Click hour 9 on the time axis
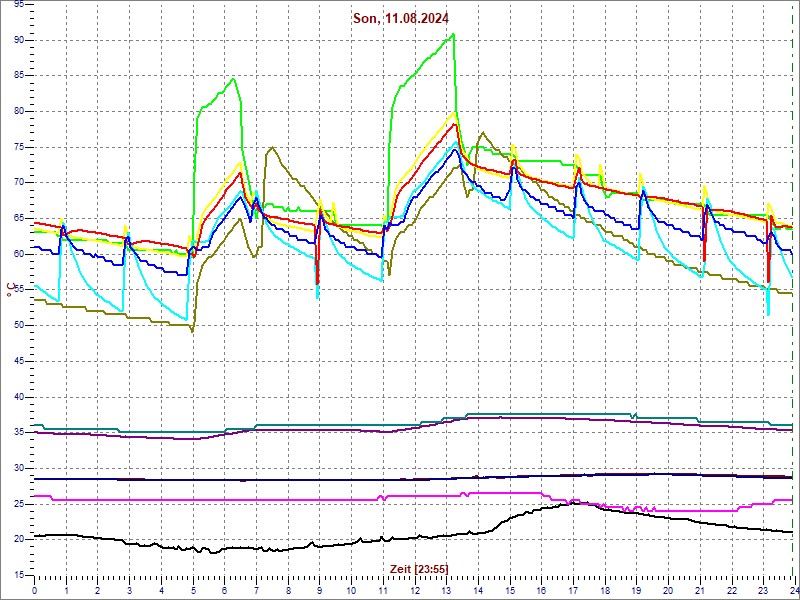 319,589
